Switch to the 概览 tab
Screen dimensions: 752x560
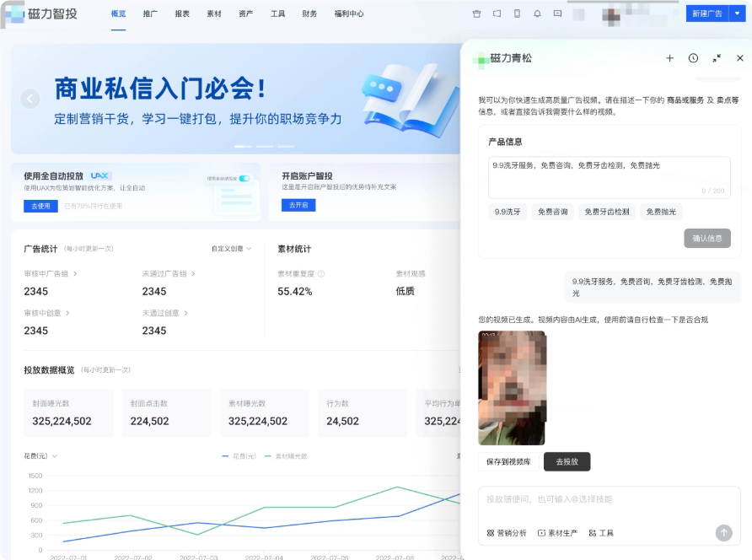119,14
